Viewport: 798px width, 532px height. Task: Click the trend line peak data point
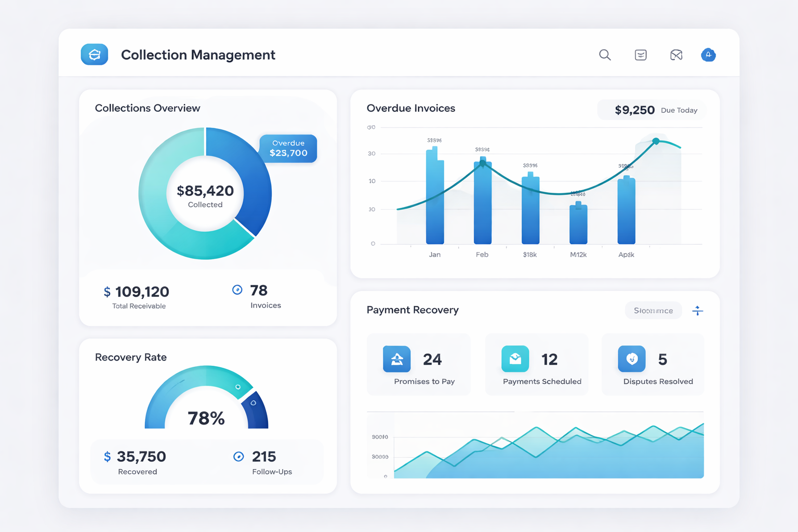(656, 141)
